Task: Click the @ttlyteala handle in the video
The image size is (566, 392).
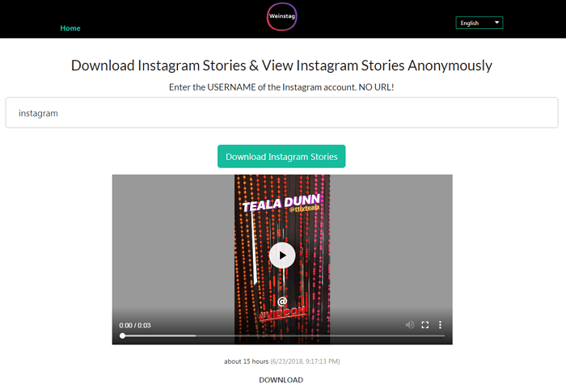Action: pyautogui.click(x=304, y=209)
